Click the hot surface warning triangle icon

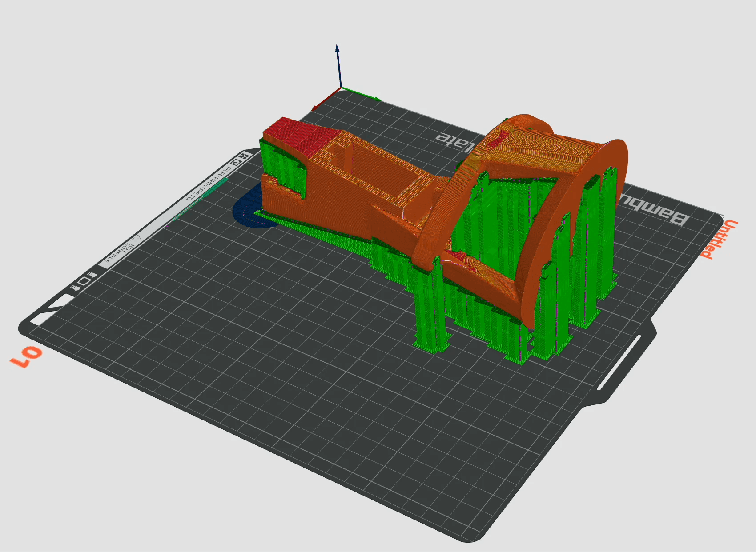tap(137, 239)
